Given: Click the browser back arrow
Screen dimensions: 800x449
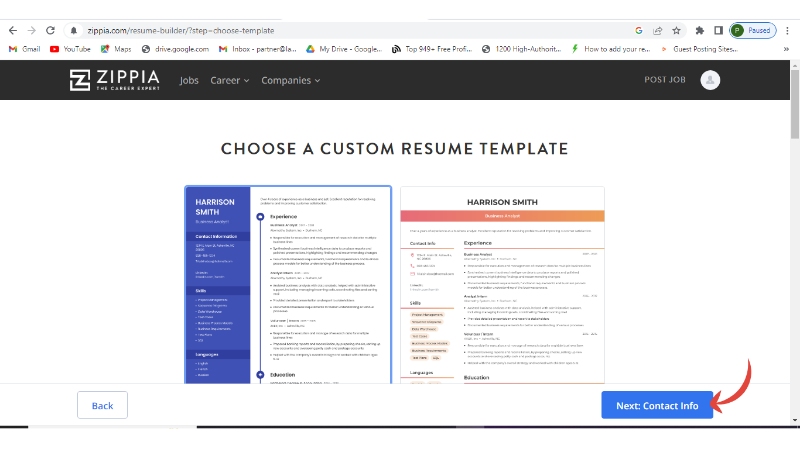Looking at the screenshot, I should [11, 30].
